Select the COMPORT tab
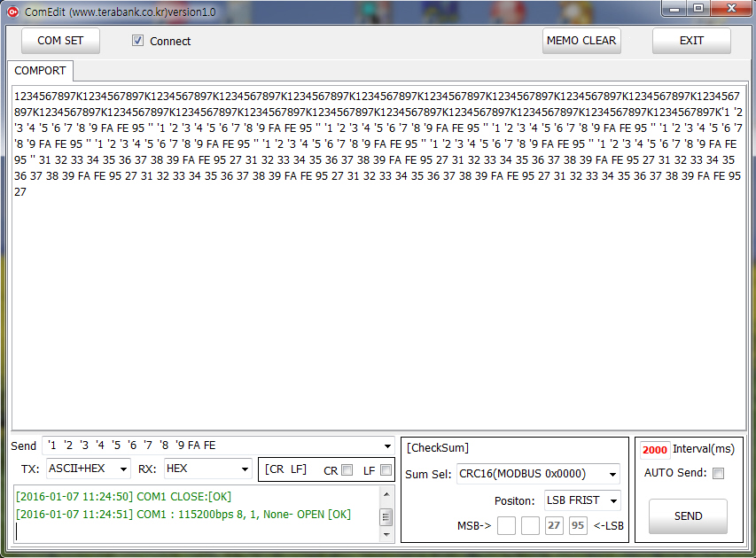This screenshot has height=558, width=756. tap(40, 71)
